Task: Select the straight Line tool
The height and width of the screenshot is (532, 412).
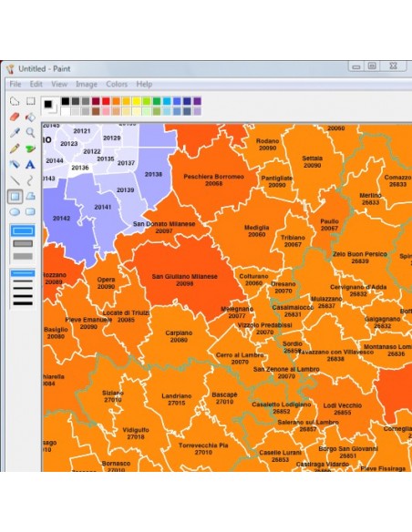Action: 15,180
